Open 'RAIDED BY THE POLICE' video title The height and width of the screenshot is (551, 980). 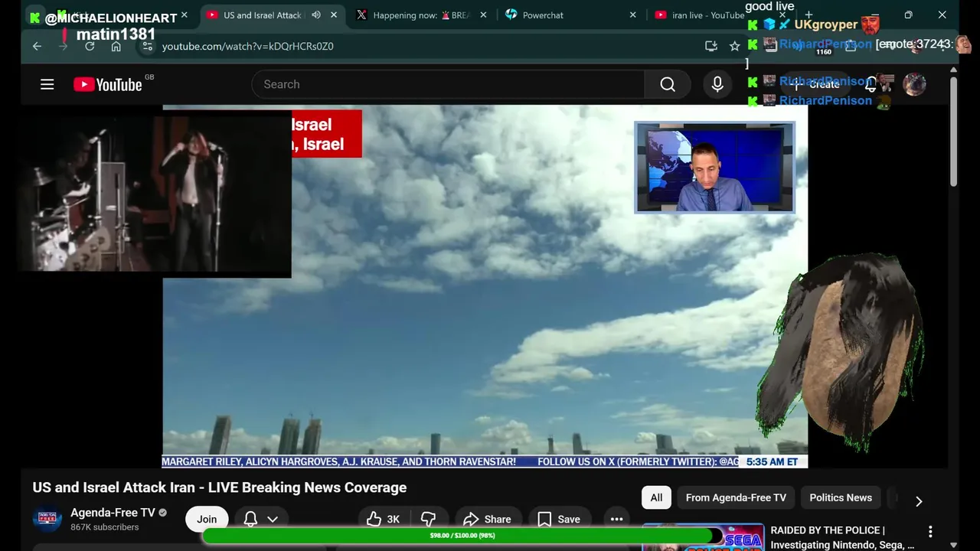tap(842, 537)
